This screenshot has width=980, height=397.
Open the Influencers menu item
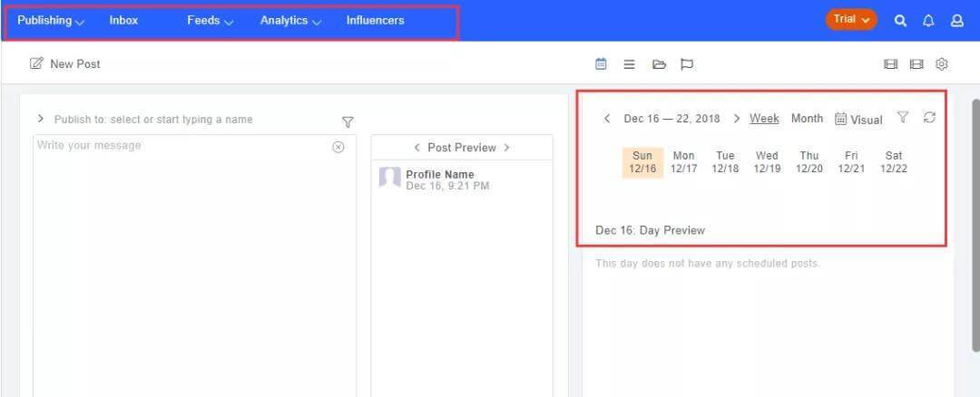(375, 21)
